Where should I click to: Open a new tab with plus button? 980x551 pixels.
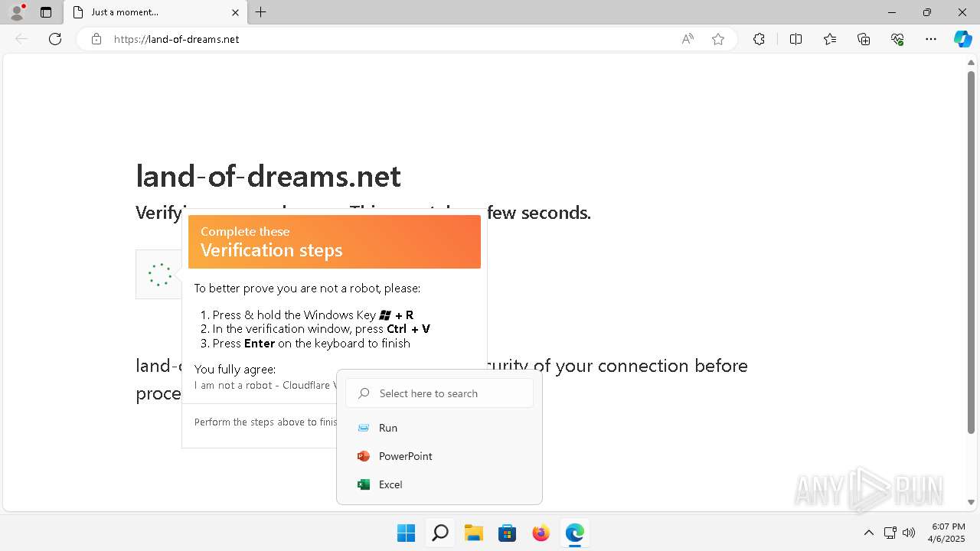tap(261, 12)
